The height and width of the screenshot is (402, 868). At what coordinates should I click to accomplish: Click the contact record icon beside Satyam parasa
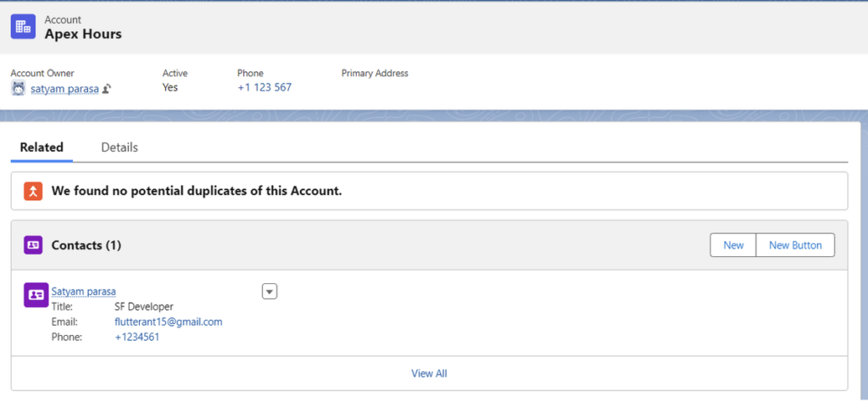point(36,294)
